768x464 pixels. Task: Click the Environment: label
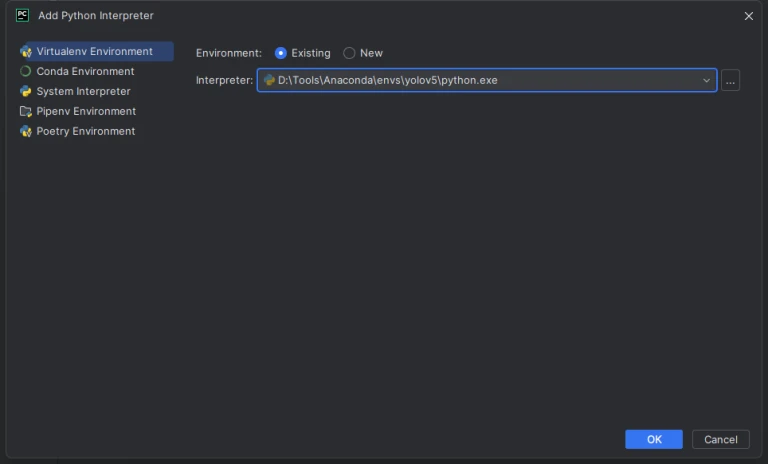coord(229,53)
